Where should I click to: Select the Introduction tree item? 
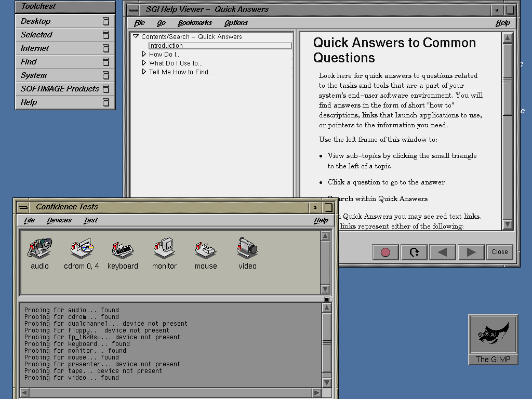220,46
